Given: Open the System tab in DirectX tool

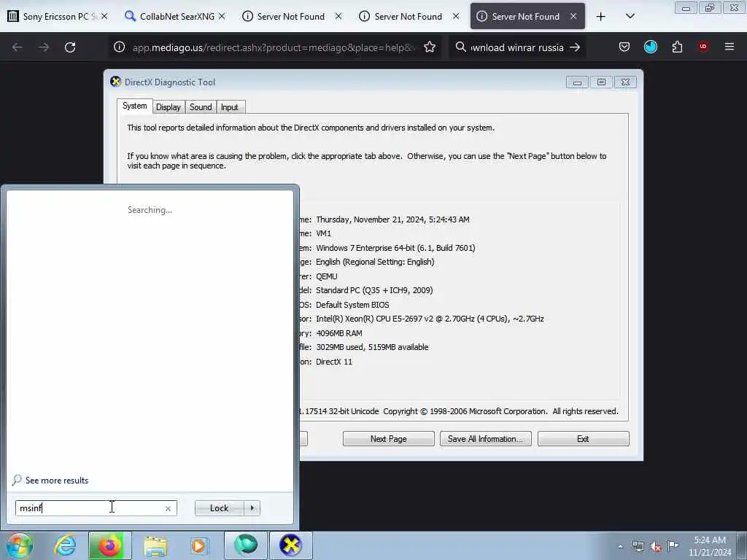Looking at the screenshot, I should pyautogui.click(x=134, y=106).
